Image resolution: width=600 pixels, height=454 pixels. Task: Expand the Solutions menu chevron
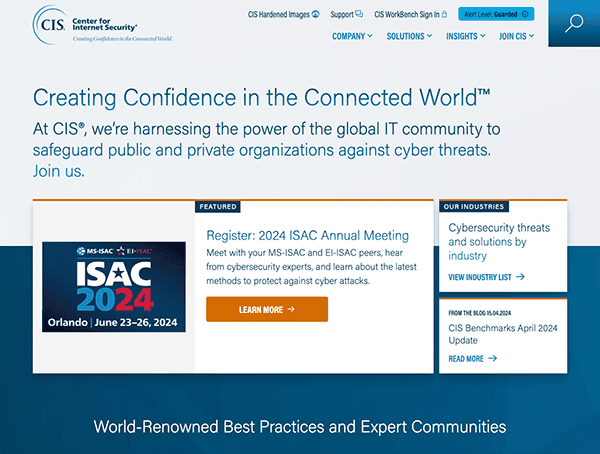[429, 36]
